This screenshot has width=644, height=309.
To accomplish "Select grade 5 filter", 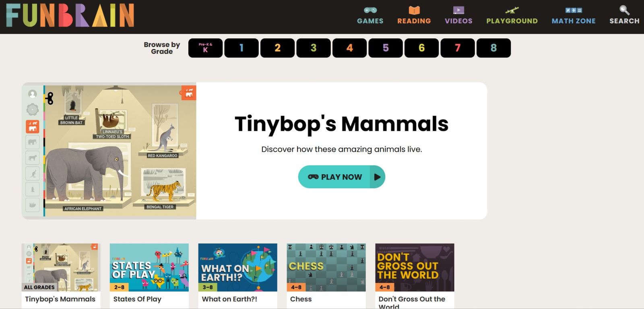I will 386,48.
